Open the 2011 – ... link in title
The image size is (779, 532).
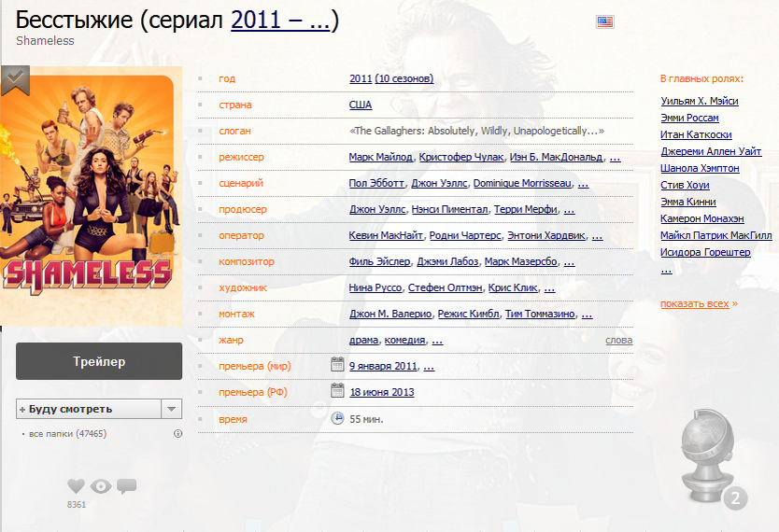click(x=280, y=21)
